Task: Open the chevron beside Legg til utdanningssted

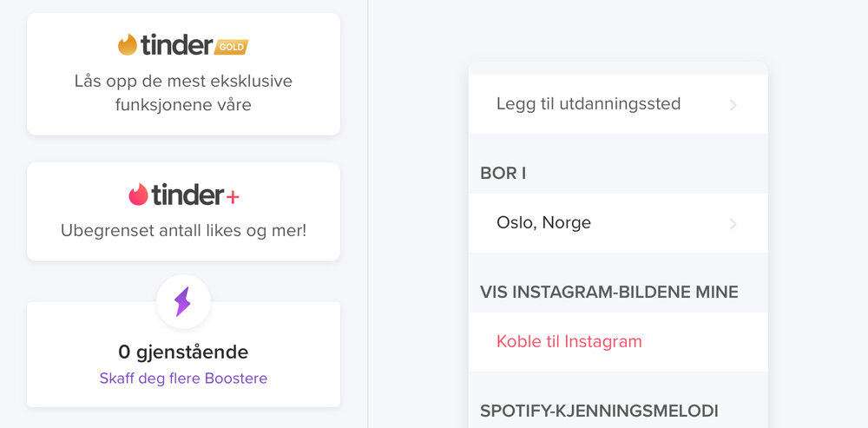Action: 733,105
